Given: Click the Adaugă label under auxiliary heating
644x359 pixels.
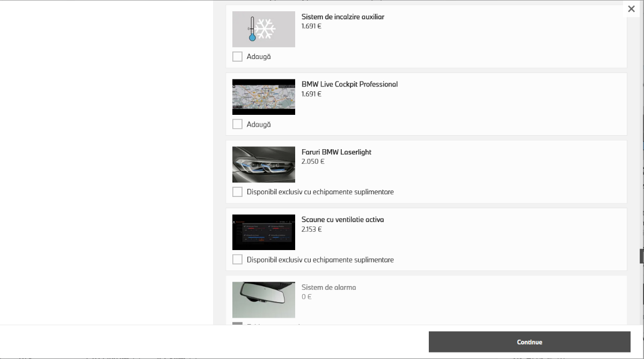Looking at the screenshot, I should pyautogui.click(x=259, y=56).
